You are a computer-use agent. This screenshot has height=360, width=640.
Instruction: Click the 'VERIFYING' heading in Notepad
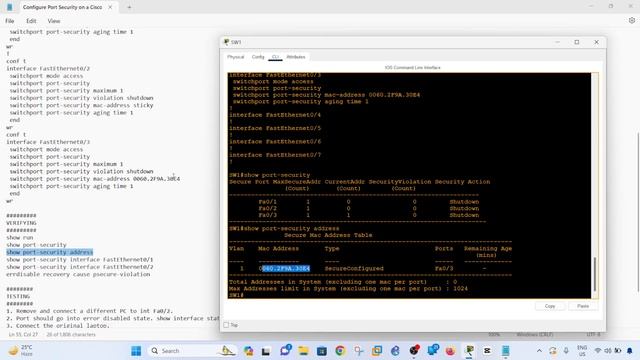tap(21, 223)
